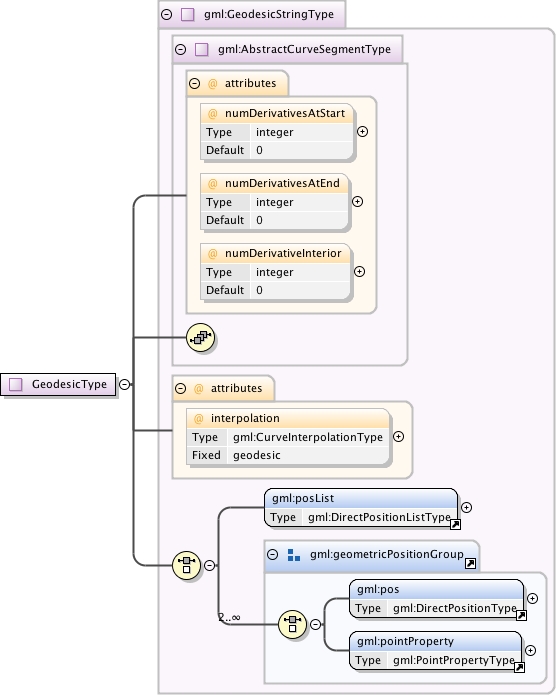Collapse the gml:AbstractCurveSegmentType container
The image size is (556, 695).
pos(180,49)
